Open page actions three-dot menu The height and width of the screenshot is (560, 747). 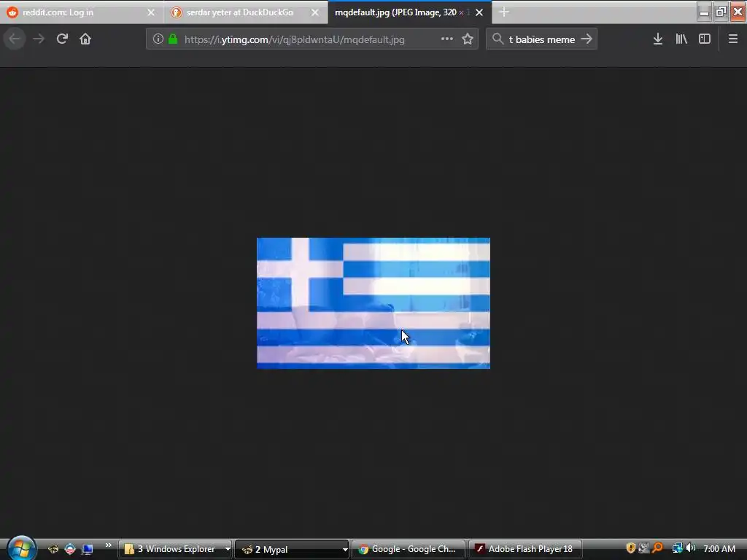pyautogui.click(x=447, y=39)
